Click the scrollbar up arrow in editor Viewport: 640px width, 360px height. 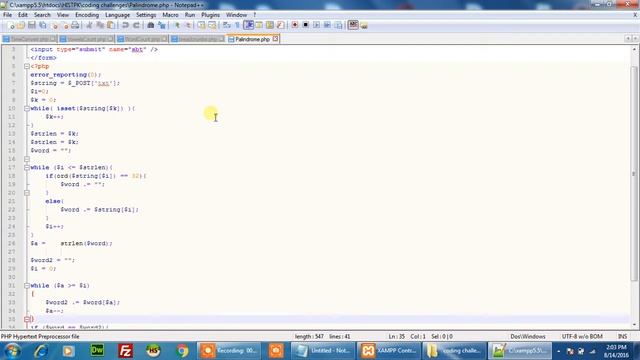[634, 49]
